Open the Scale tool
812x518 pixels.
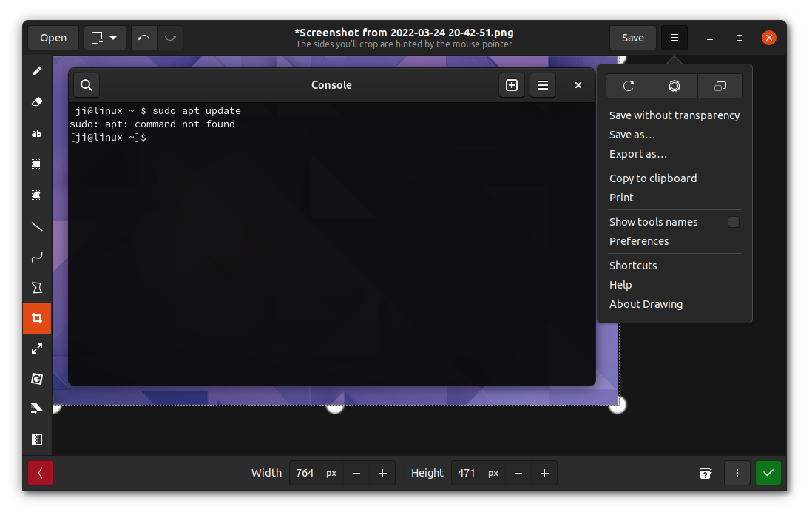pos(37,348)
